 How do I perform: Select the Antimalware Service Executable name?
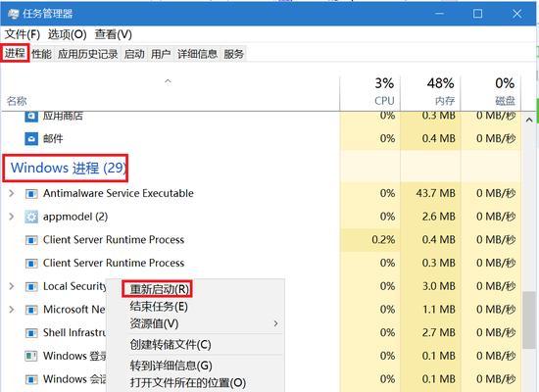[119, 193]
